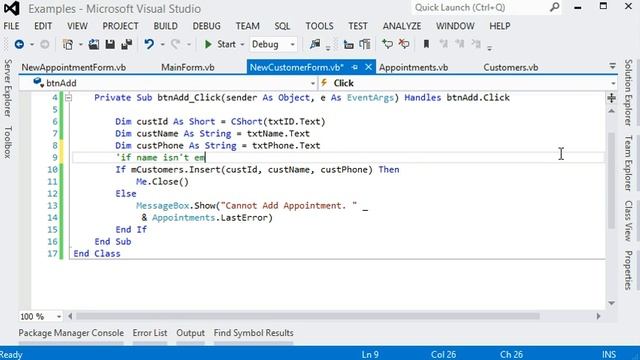Start debugging with the green Start button
Viewport: 640px width, 360px height.
220,44
